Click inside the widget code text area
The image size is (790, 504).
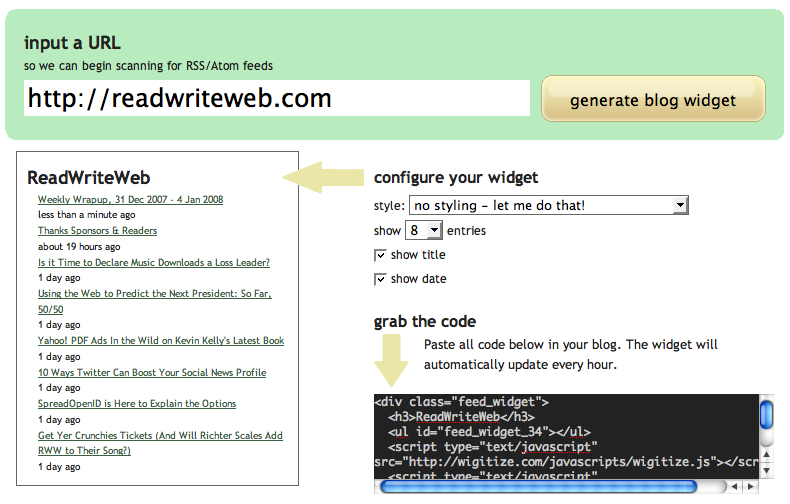tap(566, 436)
